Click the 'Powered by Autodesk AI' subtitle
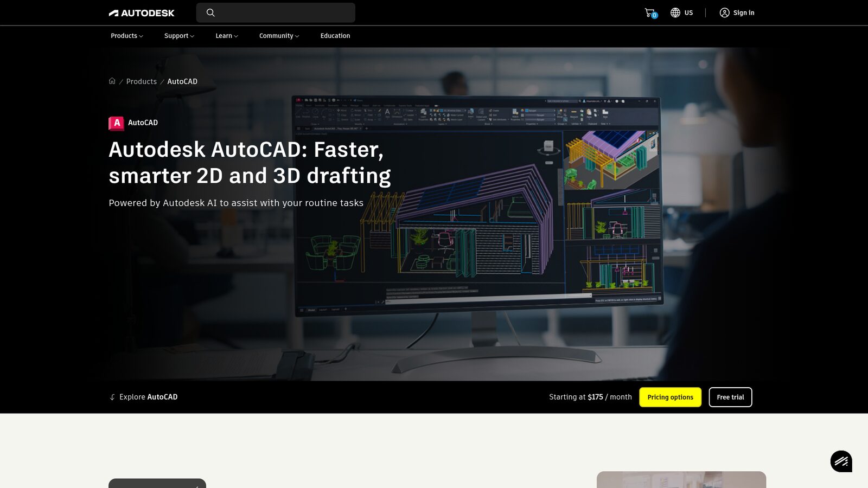Screen dimensions: 868x488 [236, 203]
